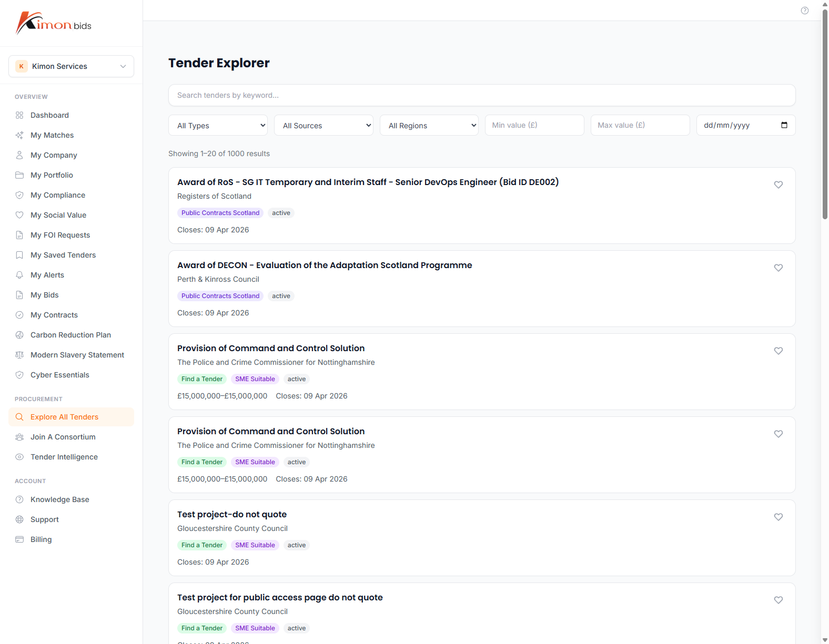
Task: Open Tender Intelligence page
Action: [72, 457]
